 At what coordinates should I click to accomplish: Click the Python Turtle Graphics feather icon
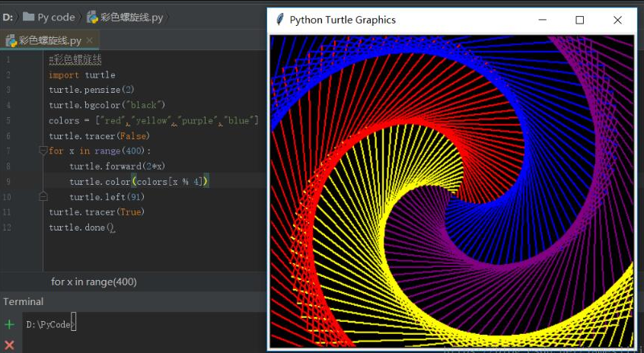[x=280, y=20]
